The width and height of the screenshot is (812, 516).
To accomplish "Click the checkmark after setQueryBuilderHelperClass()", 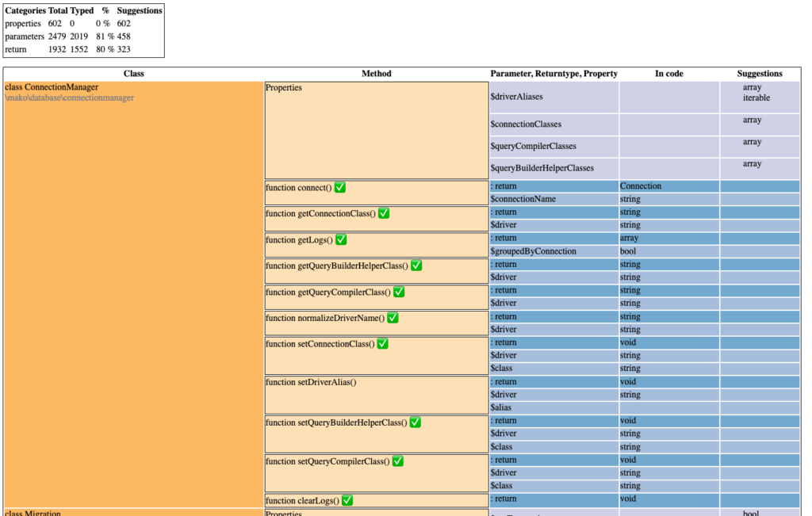I will (415, 422).
